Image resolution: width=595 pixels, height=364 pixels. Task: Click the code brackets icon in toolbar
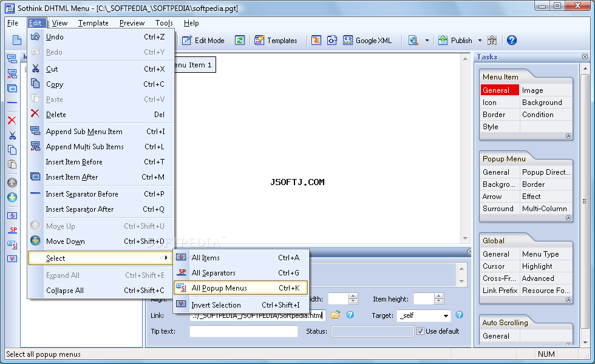[332, 40]
